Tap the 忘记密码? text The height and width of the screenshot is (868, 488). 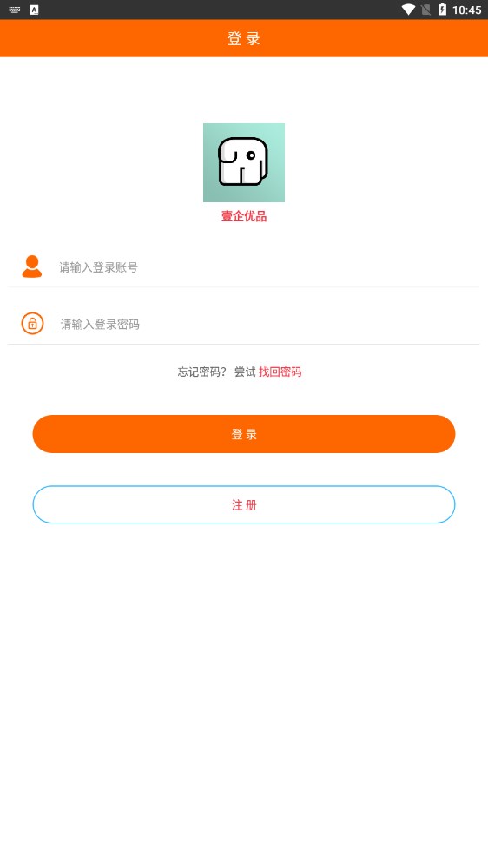(201, 372)
